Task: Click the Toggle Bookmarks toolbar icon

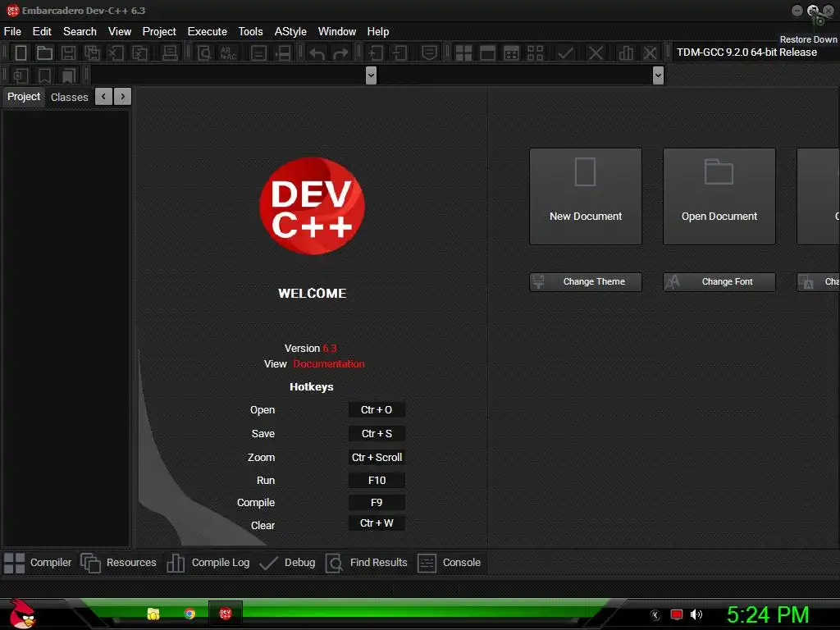Action: [44, 75]
